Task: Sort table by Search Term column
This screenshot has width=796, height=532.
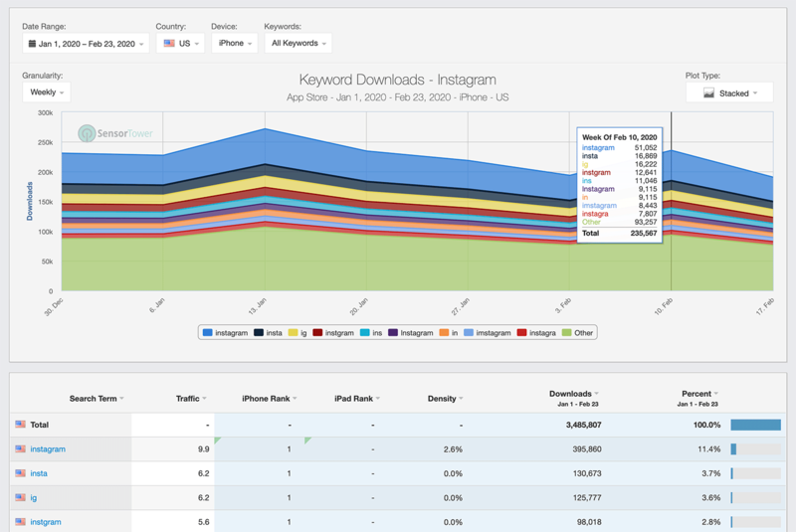Action: pyautogui.click(x=96, y=398)
